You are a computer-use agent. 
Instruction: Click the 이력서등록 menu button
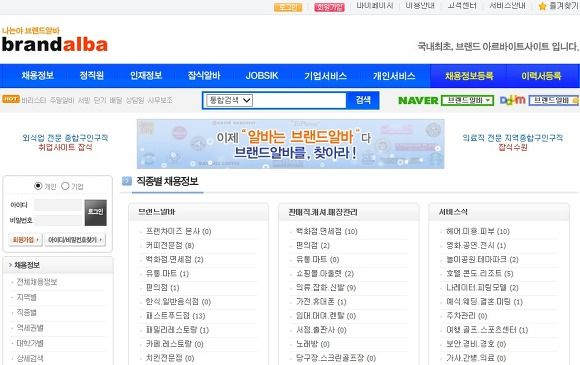(x=541, y=76)
